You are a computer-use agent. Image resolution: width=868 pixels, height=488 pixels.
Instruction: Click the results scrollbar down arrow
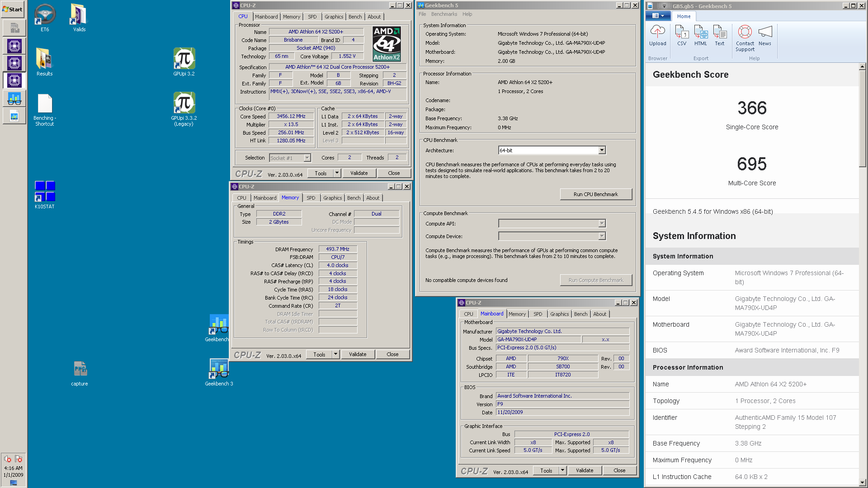click(862, 483)
